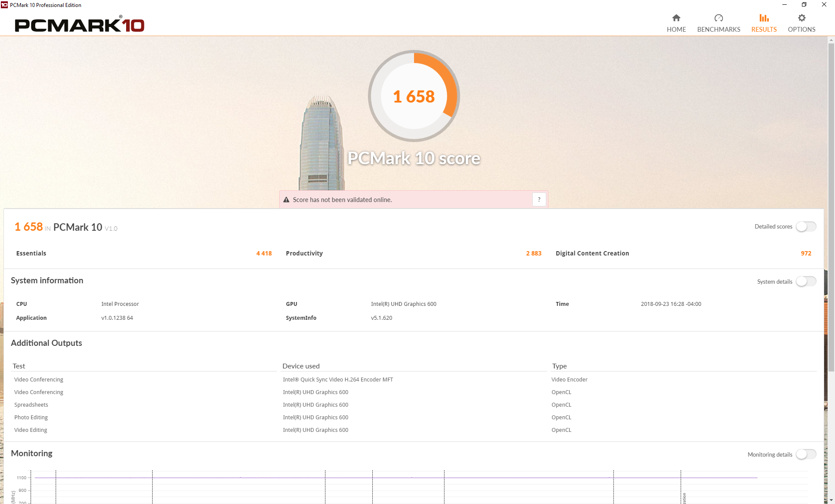Click the Digital Content Creation score 972
The image size is (835, 504).
[806, 253]
